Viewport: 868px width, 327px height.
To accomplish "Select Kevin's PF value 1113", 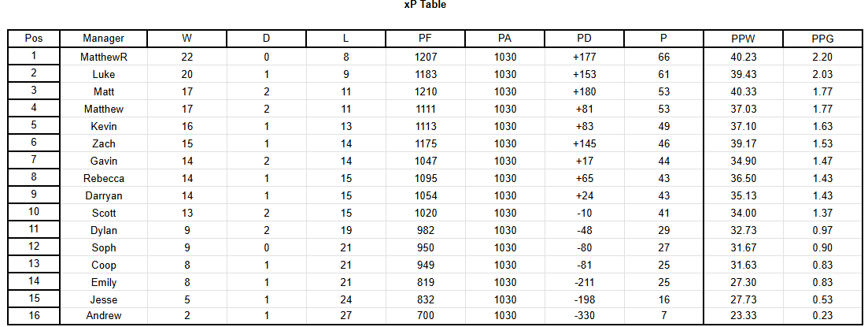I will pos(425,126).
